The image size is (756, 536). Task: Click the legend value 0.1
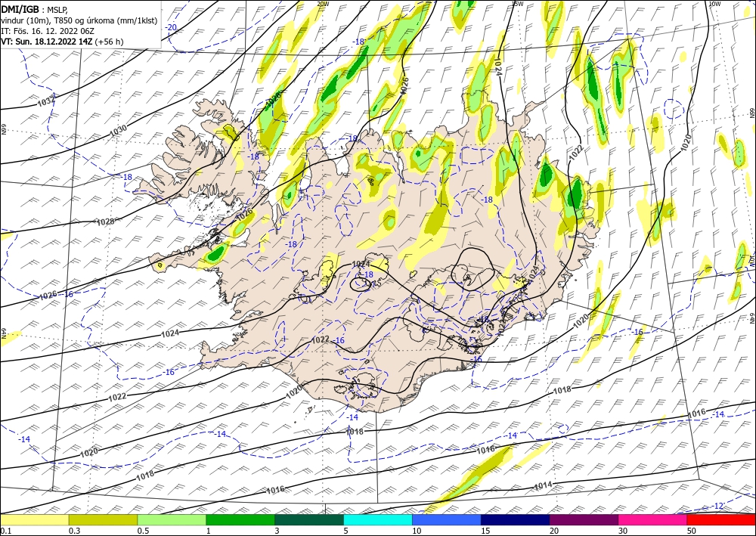click(x=5, y=531)
